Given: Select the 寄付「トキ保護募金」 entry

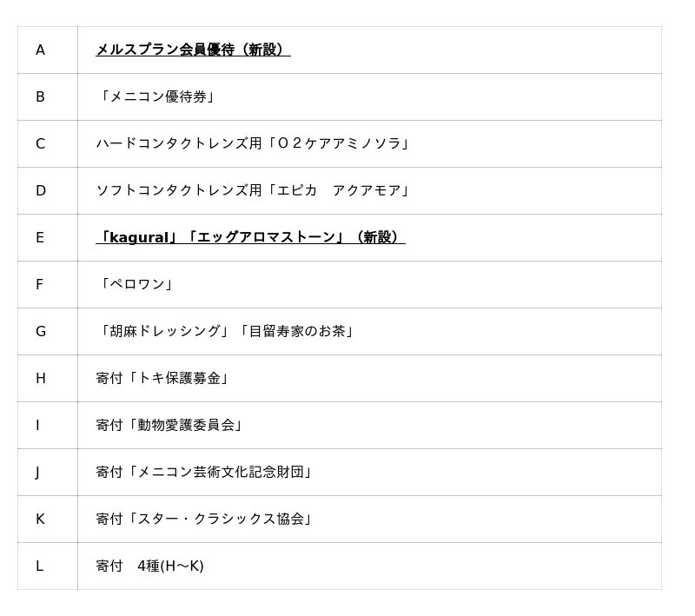Looking at the screenshot, I should pyautogui.click(x=163, y=379).
